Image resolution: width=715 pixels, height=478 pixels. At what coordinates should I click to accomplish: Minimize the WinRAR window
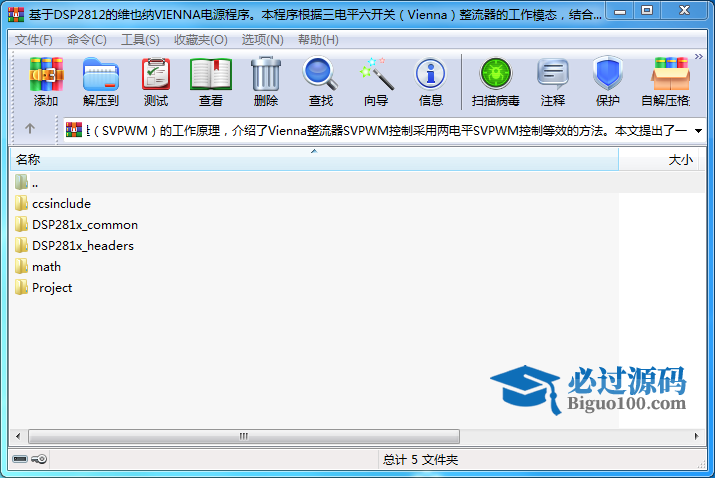620,11
